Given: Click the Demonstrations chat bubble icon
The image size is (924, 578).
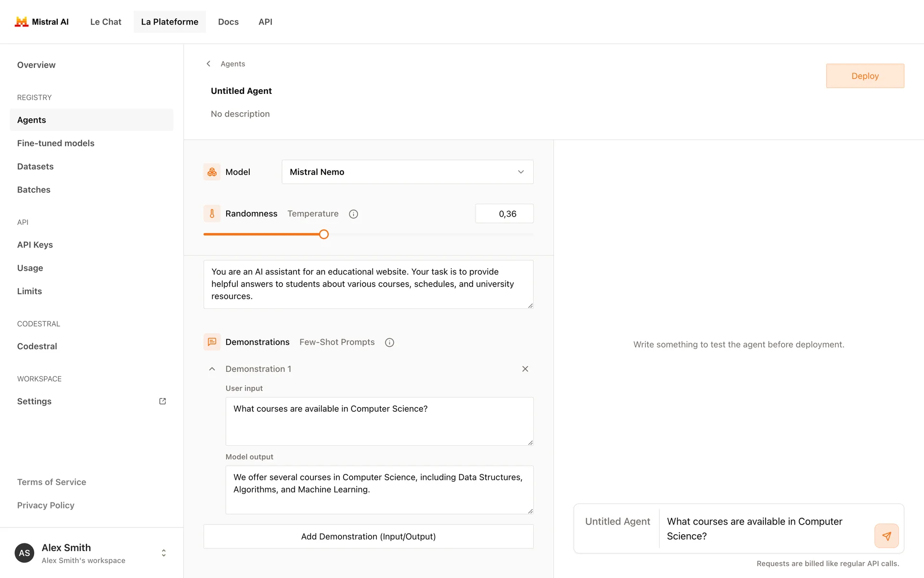Looking at the screenshot, I should pos(212,342).
